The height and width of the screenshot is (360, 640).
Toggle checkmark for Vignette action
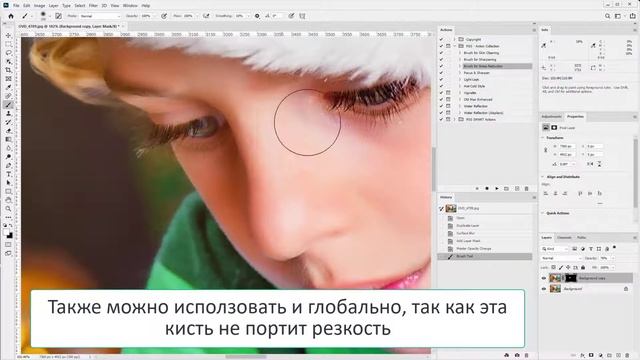441,93
